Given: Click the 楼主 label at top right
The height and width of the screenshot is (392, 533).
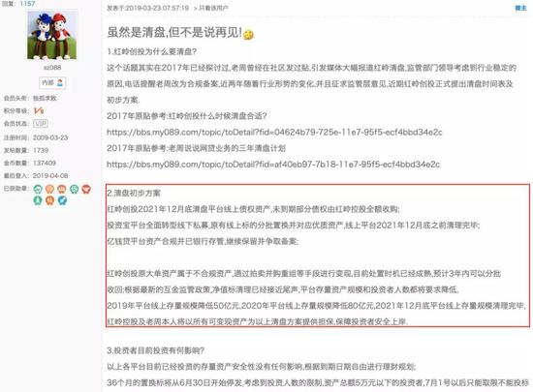Looking at the screenshot, I should pyautogui.click(x=520, y=8).
